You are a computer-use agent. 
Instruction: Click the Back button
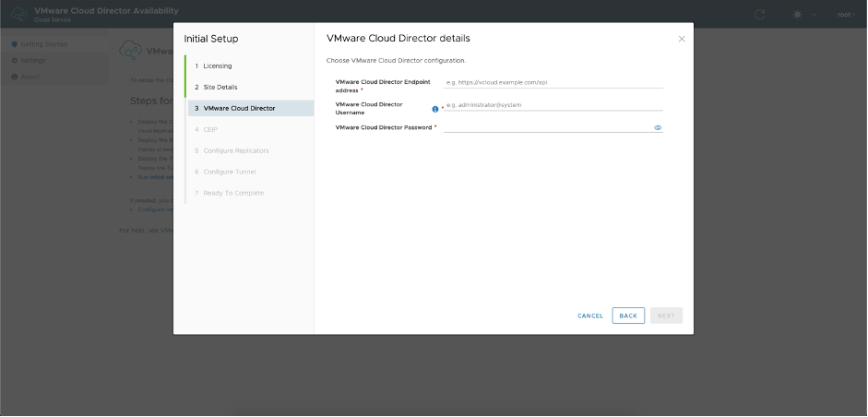pos(628,316)
